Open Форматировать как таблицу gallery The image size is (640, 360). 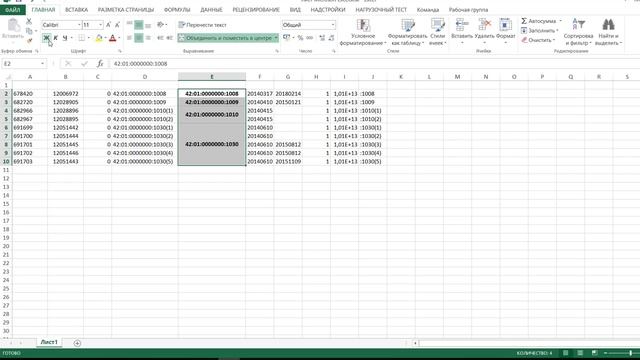(x=407, y=32)
